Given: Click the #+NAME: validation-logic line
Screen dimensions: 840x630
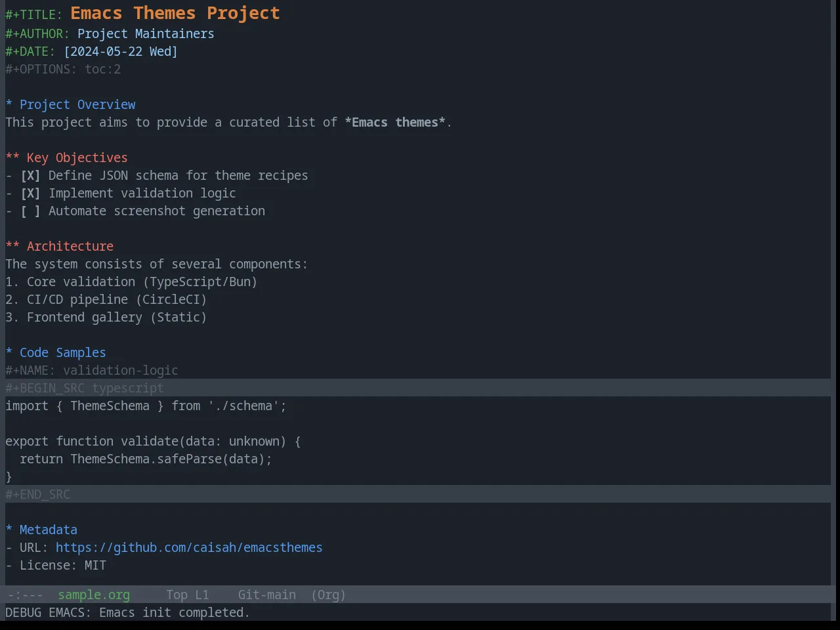Looking at the screenshot, I should (x=92, y=370).
